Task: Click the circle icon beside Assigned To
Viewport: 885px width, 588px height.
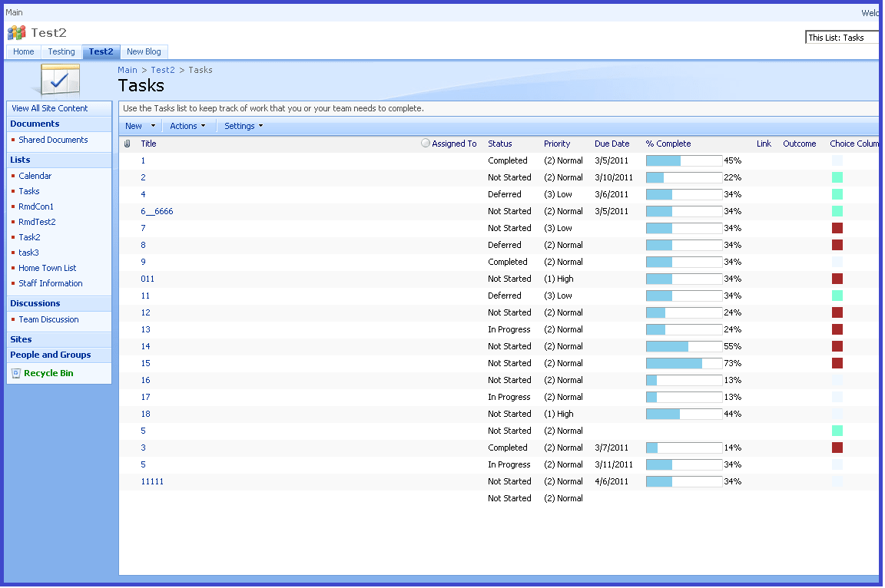Action: pyautogui.click(x=426, y=144)
